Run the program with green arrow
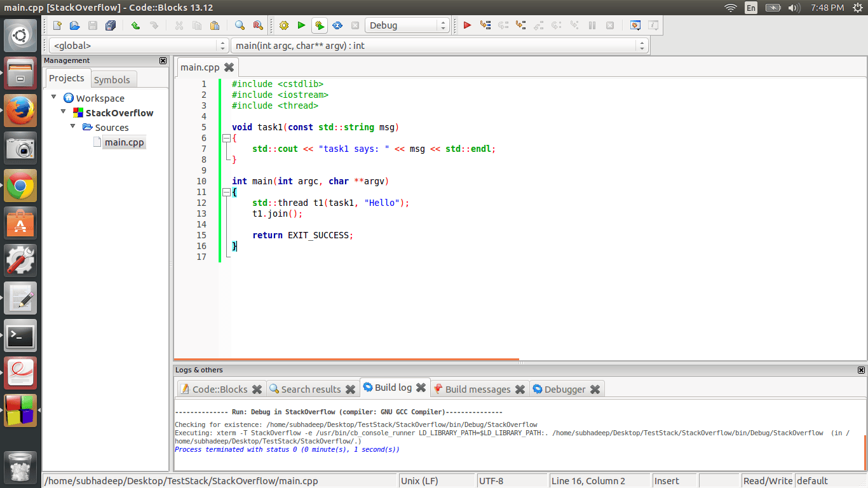Screen dimensions: 868x488 click(302, 25)
